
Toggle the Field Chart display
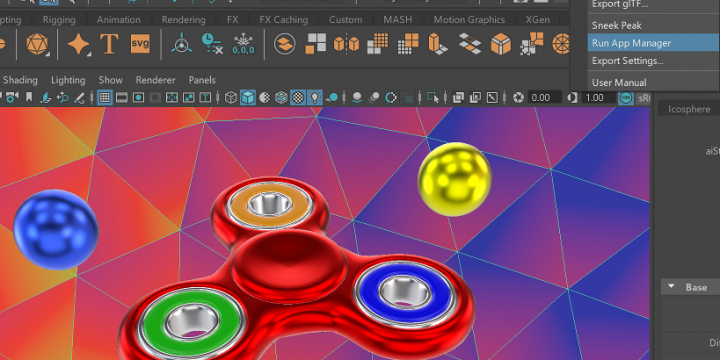pyautogui.click(x=155, y=97)
